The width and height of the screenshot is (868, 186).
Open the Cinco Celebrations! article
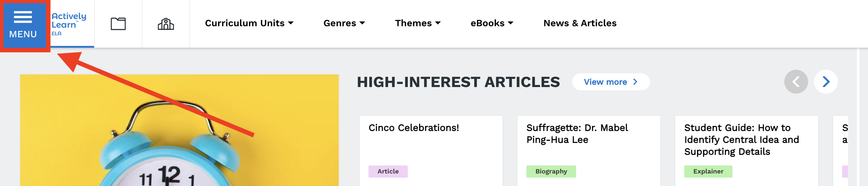(x=413, y=128)
